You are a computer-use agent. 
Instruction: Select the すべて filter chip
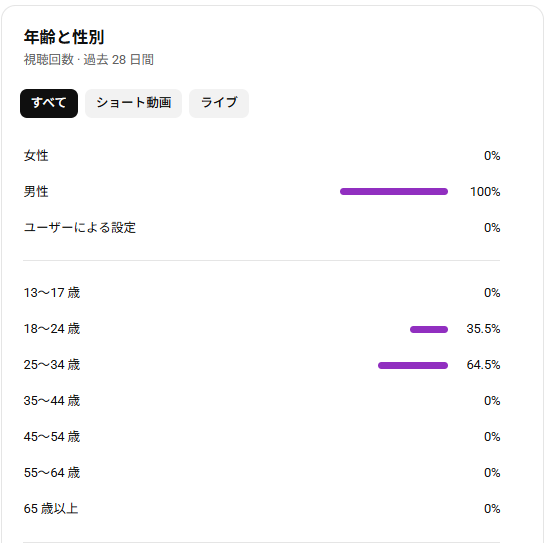click(49, 103)
